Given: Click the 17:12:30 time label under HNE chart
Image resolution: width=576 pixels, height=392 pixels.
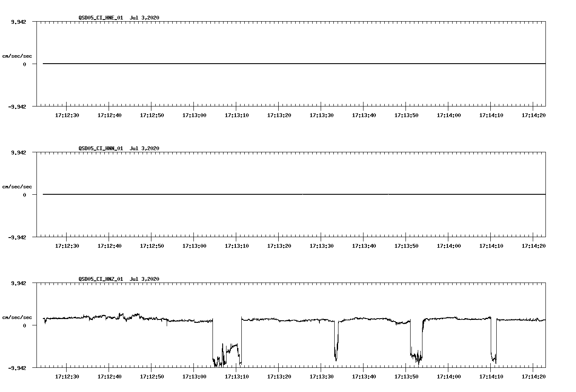Looking at the screenshot, I should 67,115.
